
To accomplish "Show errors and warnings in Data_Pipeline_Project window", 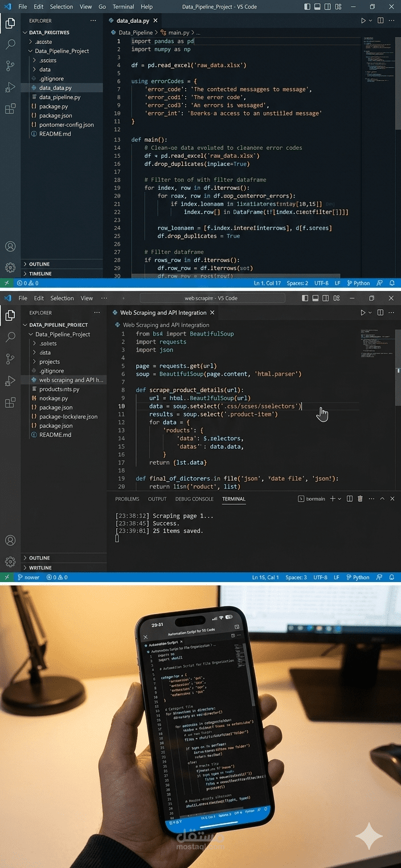I will (x=27, y=283).
